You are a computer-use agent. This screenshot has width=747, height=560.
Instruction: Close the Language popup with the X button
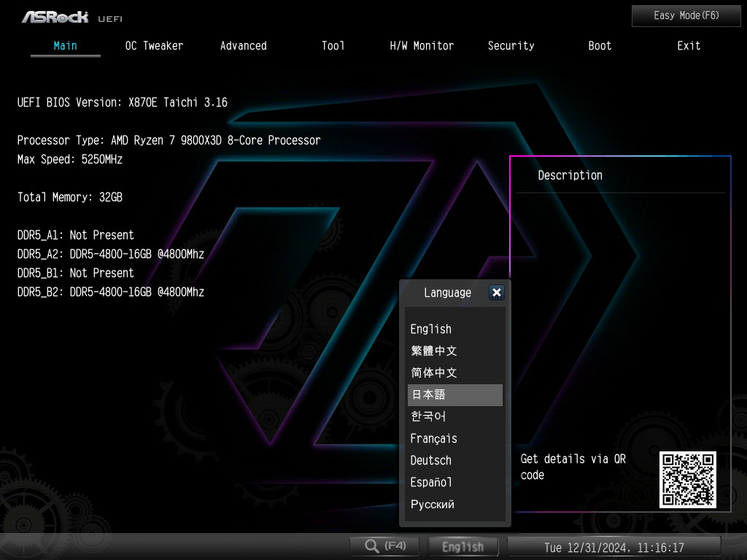(496, 292)
